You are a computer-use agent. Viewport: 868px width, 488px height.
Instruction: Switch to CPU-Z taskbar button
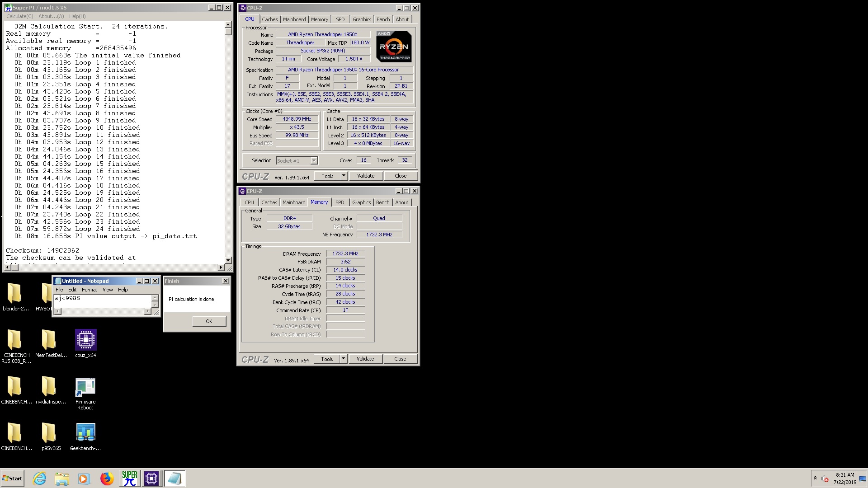[151, 479]
